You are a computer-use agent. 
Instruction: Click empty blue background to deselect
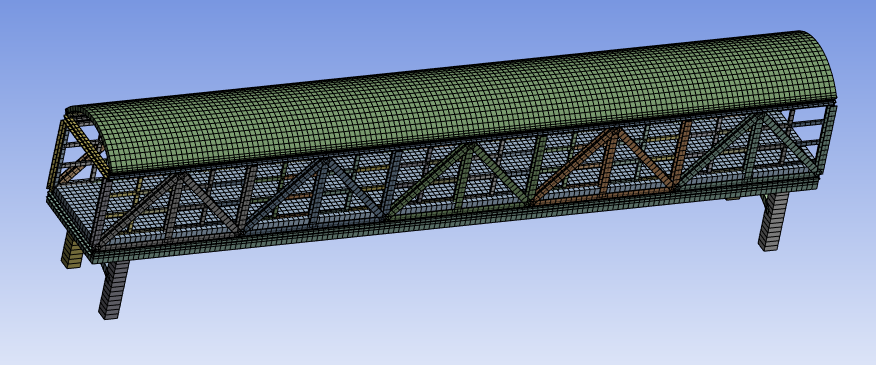(x=447, y=313)
